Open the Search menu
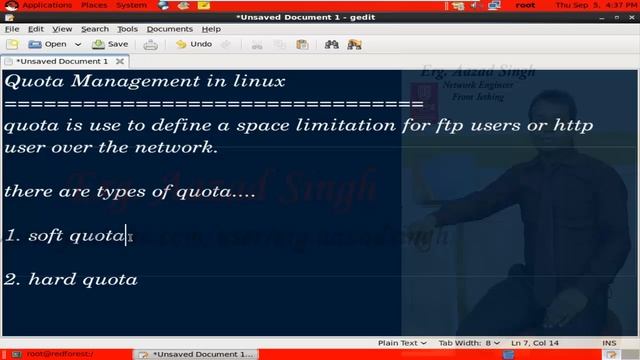Viewport: 640px width, 360px height. tap(95, 29)
